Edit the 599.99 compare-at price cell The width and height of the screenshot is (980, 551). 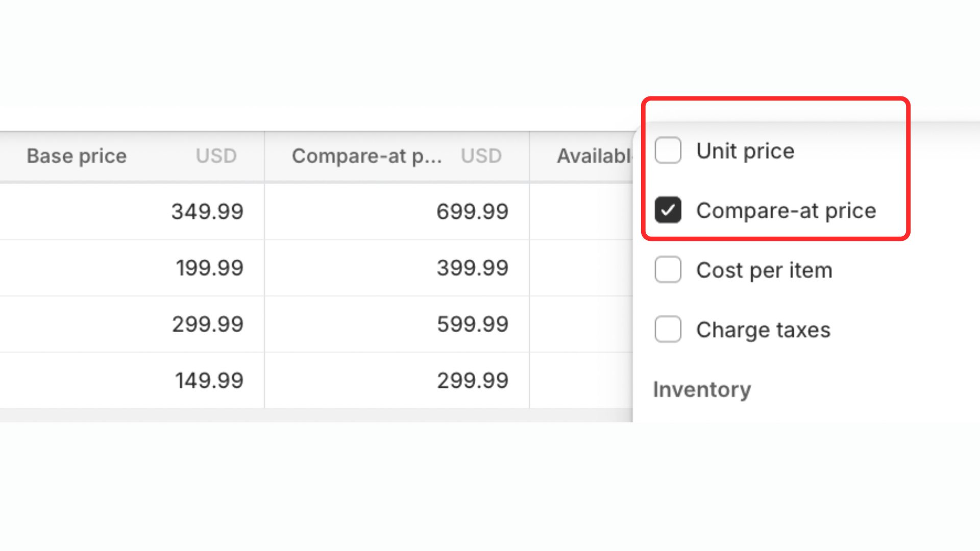pos(472,324)
